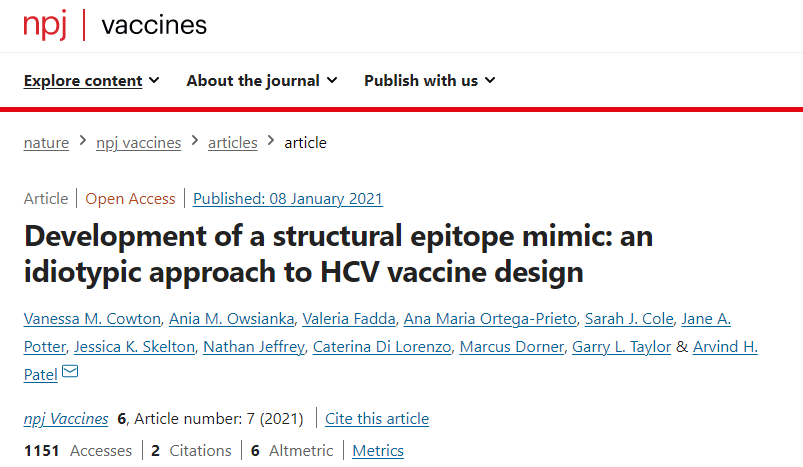Navigate to the articles breadcrumb
This screenshot has width=803, height=467.
233,142
